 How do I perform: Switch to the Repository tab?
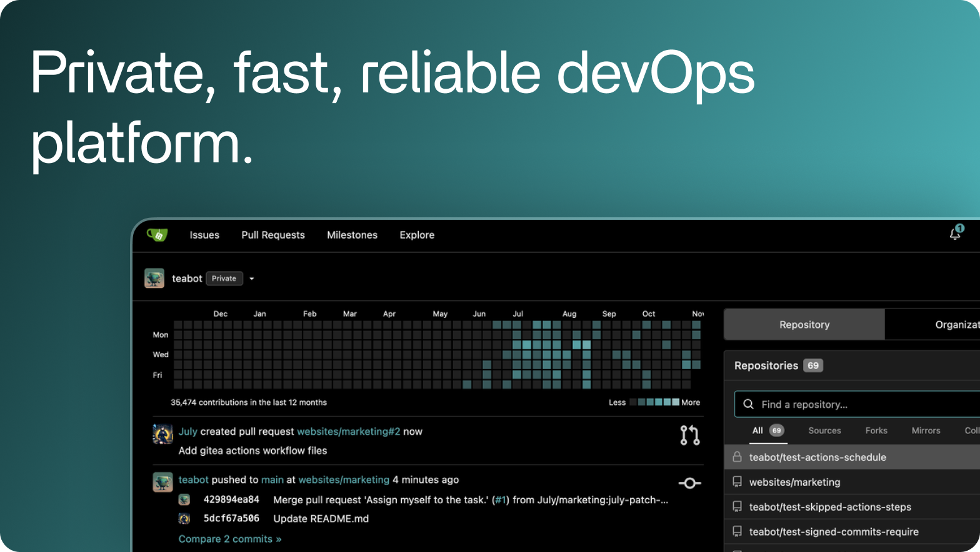coord(804,325)
